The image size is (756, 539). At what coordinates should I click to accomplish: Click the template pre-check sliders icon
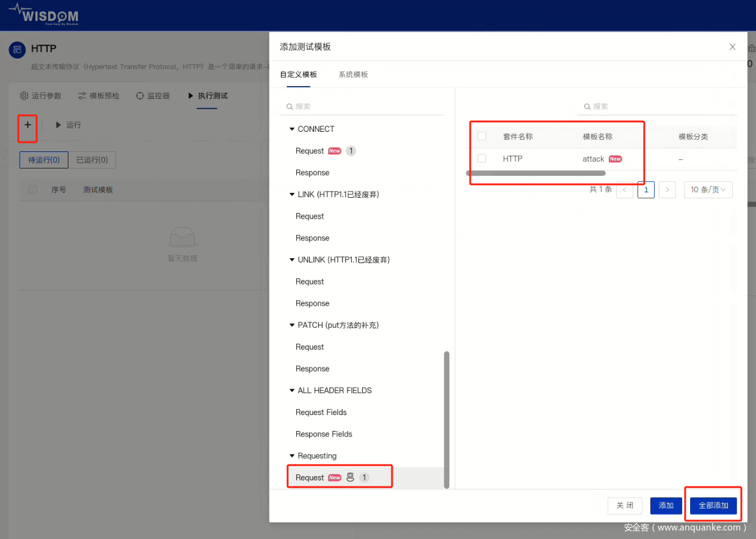point(82,96)
